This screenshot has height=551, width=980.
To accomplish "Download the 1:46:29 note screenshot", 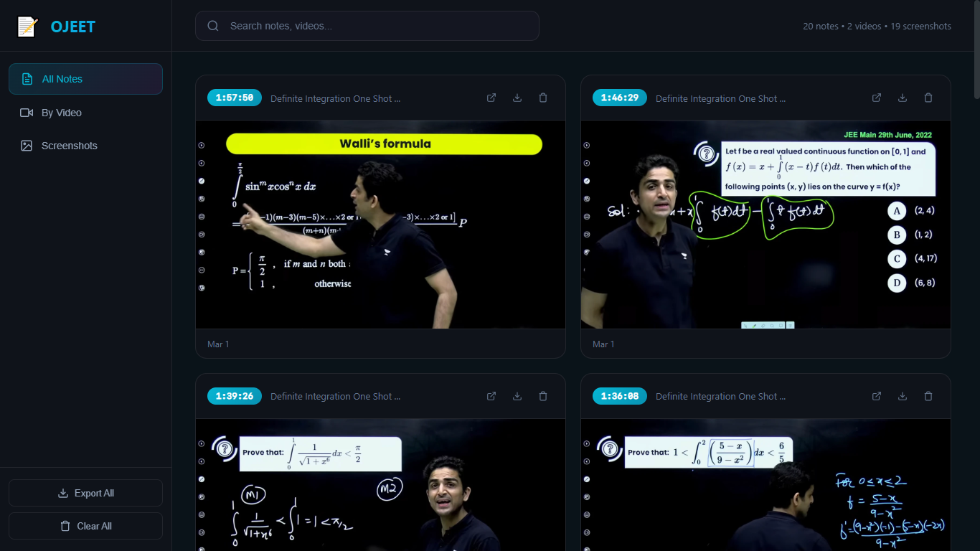I will [x=903, y=98].
